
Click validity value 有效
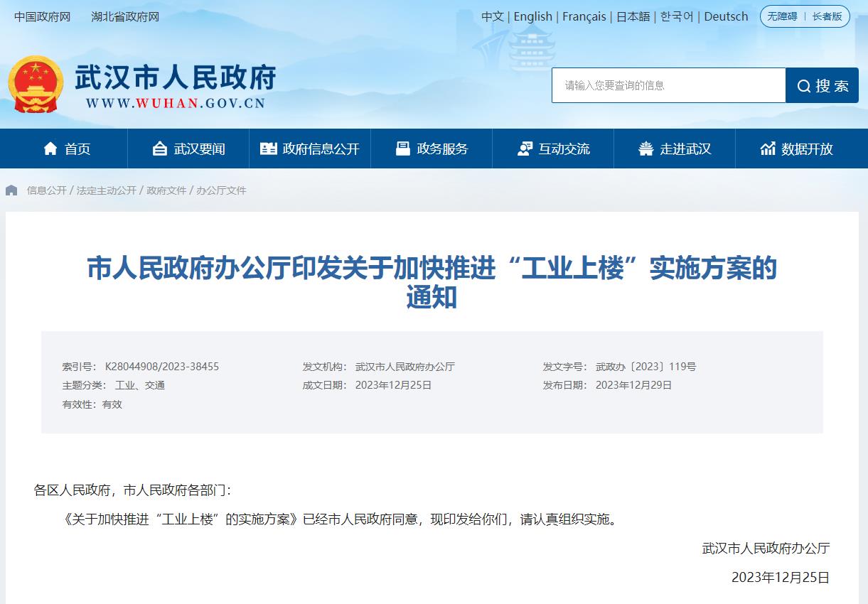[112, 404]
